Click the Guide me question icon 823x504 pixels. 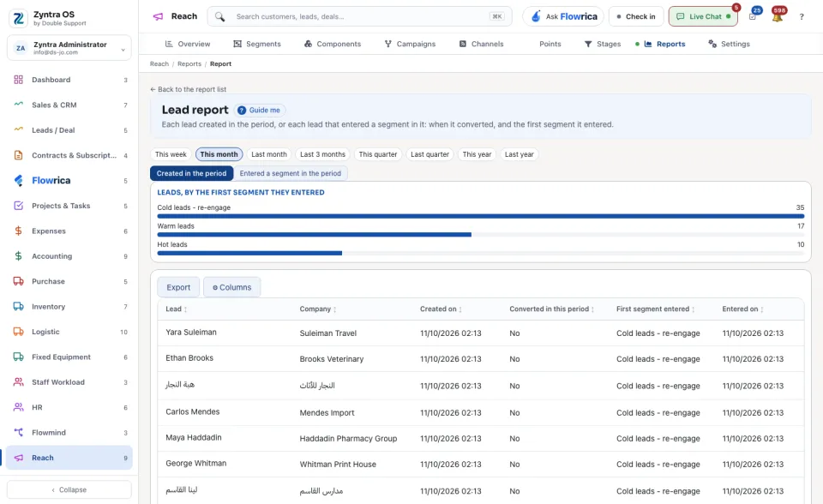pyautogui.click(x=242, y=111)
